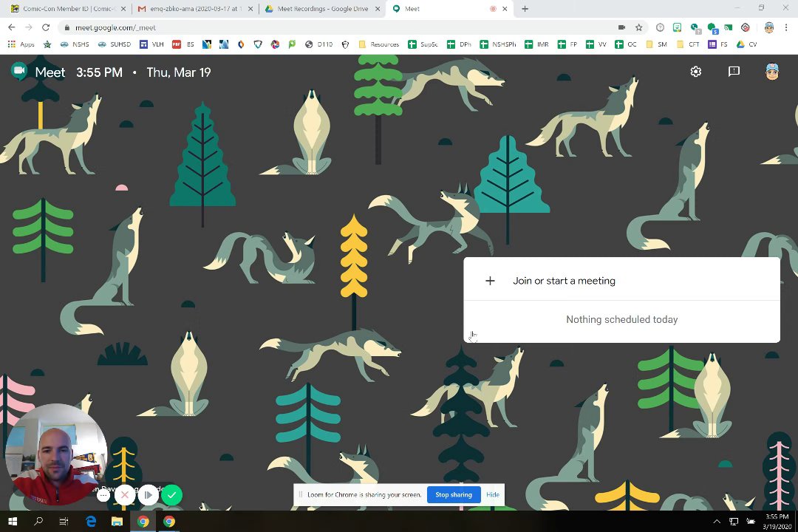The height and width of the screenshot is (532, 798).
Task: Open VLH bookmark
Action: 151,44
